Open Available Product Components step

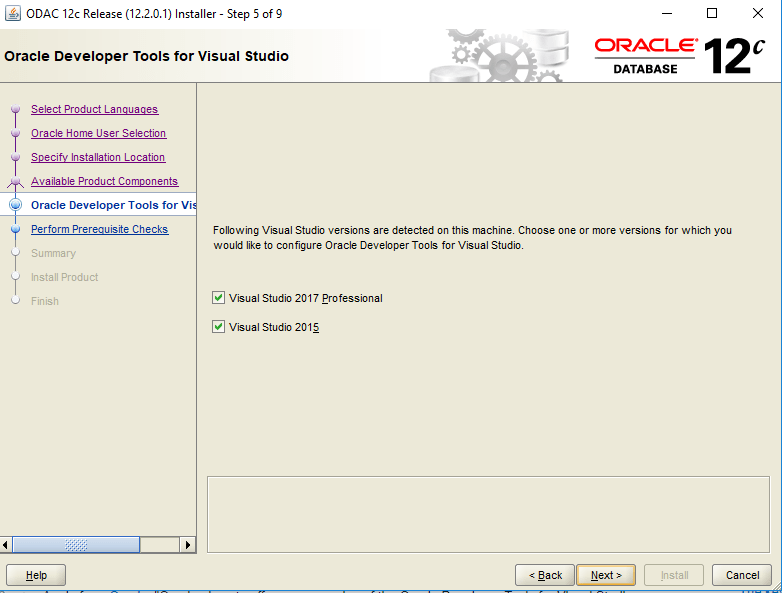coord(104,181)
